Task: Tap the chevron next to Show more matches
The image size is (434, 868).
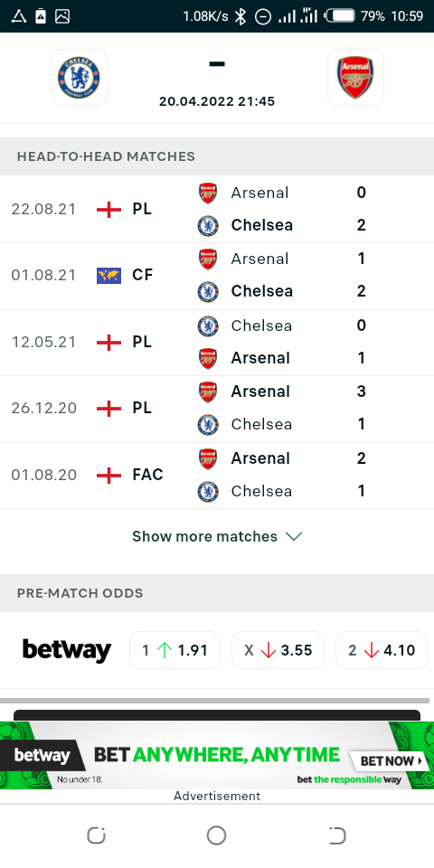Action: [293, 536]
